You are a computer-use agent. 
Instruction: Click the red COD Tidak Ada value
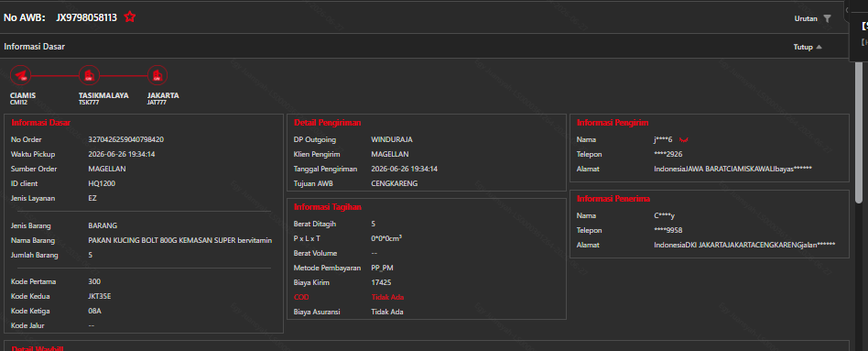(x=387, y=297)
